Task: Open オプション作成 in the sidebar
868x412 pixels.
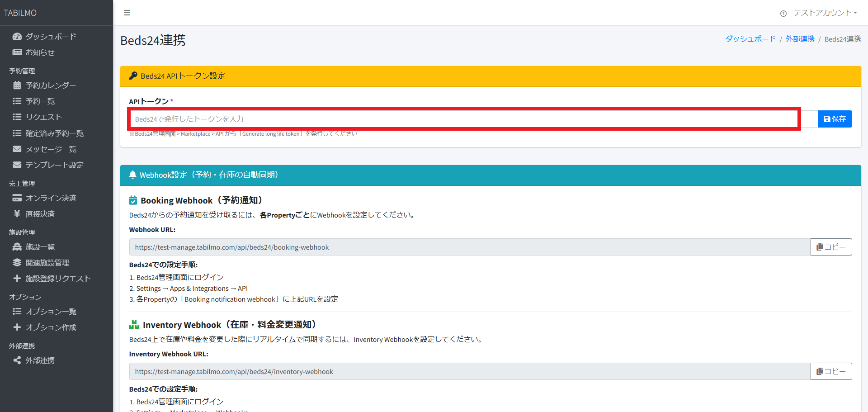Action: coord(51,327)
